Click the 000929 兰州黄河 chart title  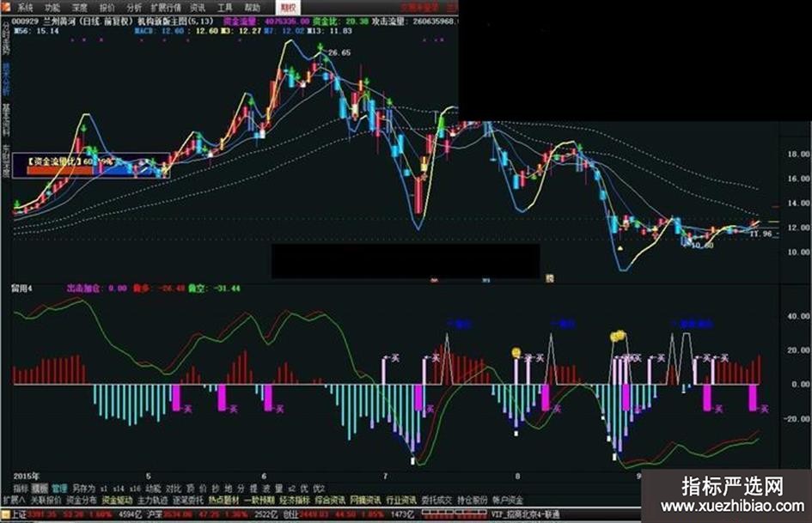pos(113,21)
